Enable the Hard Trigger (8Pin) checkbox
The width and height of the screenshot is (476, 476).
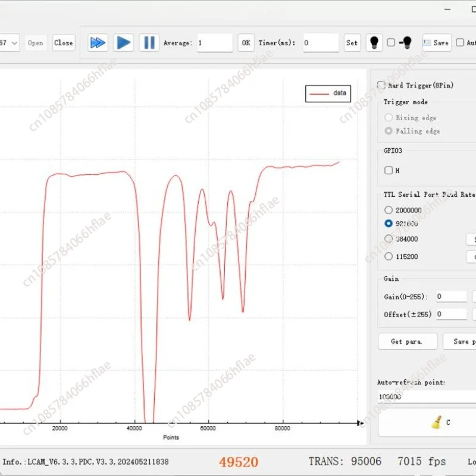point(381,85)
